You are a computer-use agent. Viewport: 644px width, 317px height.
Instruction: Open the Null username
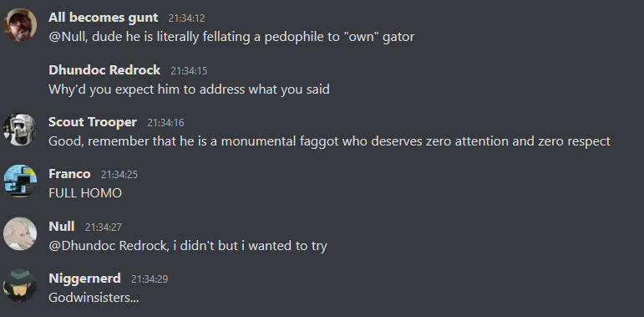(62, 226)
